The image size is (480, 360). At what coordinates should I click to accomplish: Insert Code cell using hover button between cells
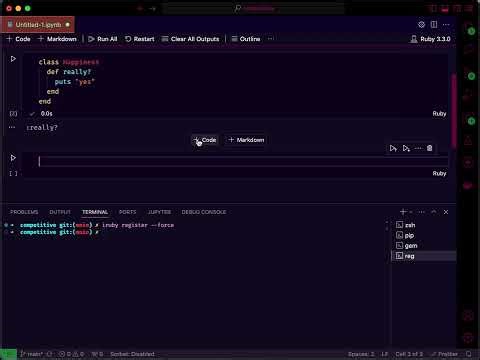point(205,140)
